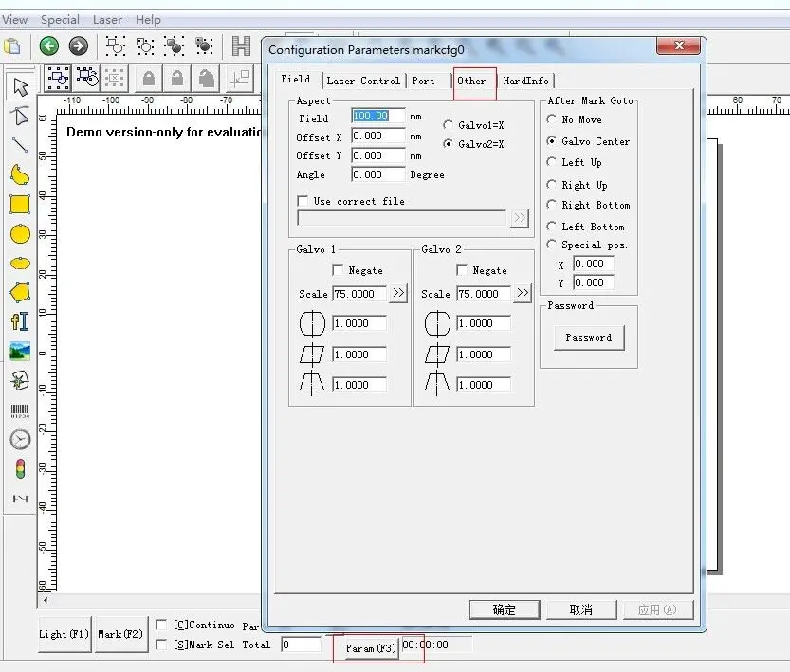Screen dimensions: 790x672
Task: Select the bitmap image tool
Action: [x=20, y=351]
